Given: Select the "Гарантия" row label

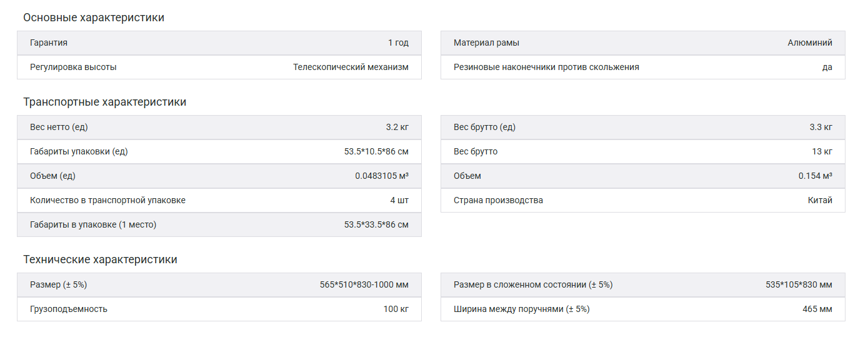Looking at the screenshot, I should point(49,43).
